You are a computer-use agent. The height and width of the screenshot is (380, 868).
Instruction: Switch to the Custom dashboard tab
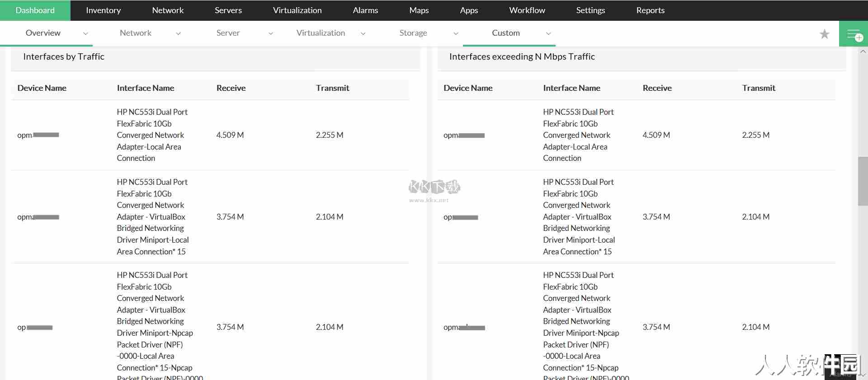506,33
